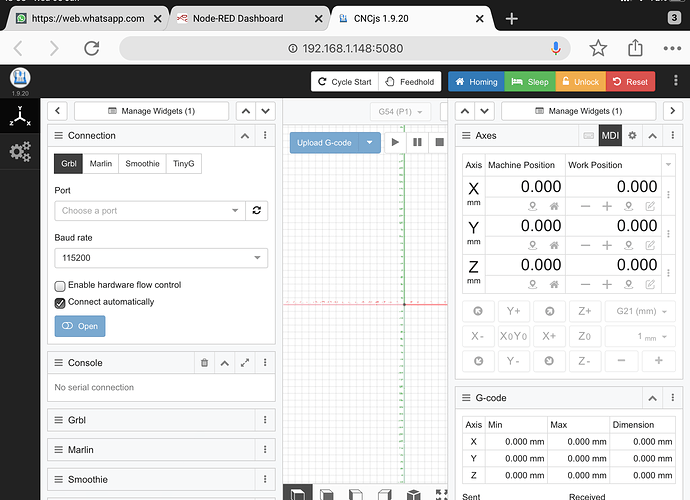
Task: Click Feedhold button
Action: pos(410,81)
